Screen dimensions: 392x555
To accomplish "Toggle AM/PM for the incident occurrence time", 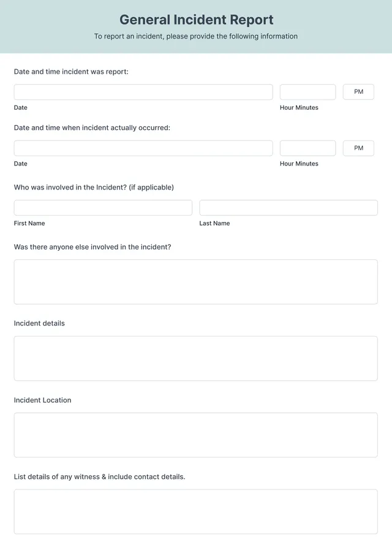I will (x=358, y=148).
